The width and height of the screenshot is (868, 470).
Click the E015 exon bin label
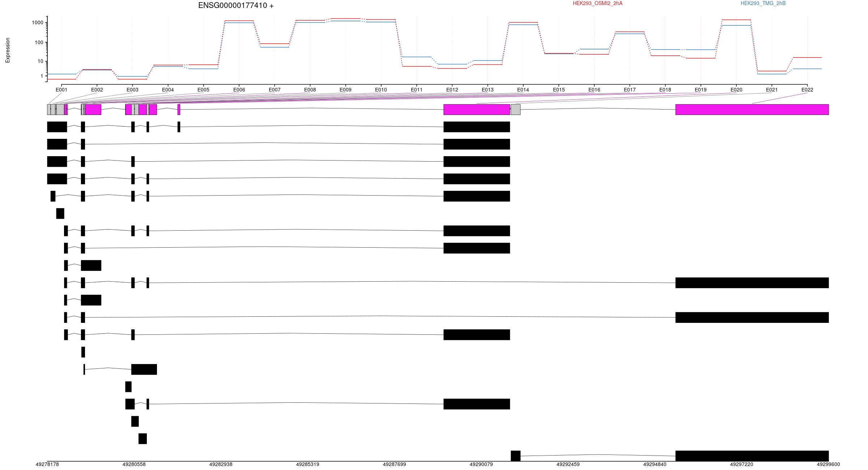pos(559,90)
